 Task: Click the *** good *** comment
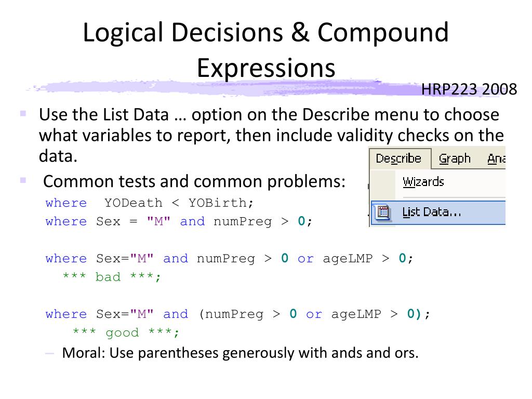point(126,332)
